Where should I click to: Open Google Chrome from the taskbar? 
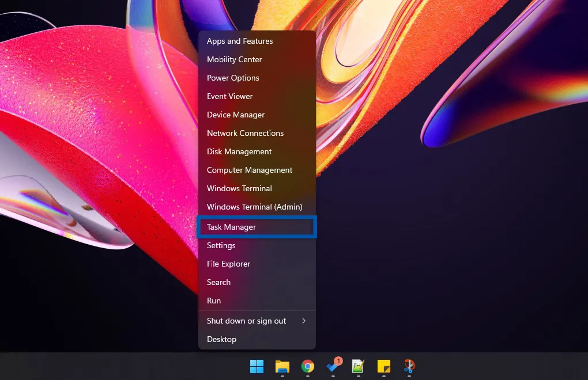pos(307,367)
